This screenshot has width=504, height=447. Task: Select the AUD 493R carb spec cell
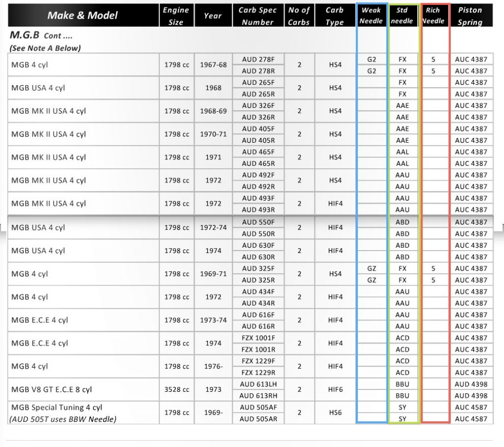pyautogui.click(x=258, y=210)
